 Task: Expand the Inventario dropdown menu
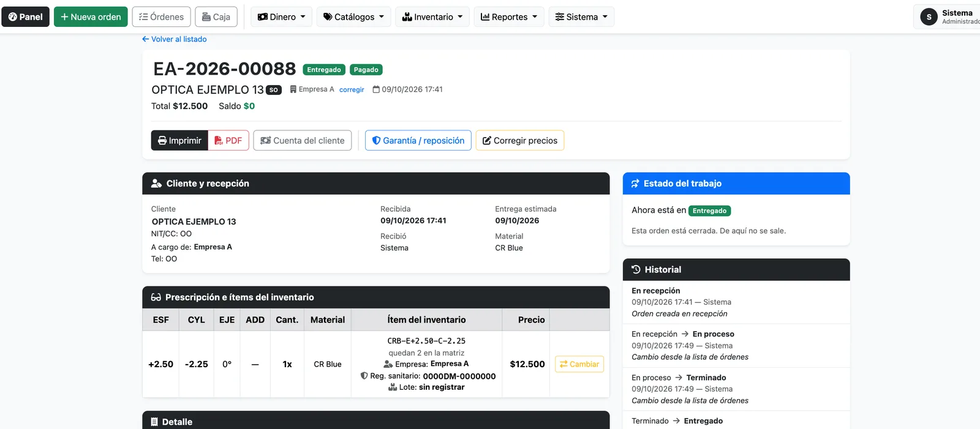coord(432,17)
